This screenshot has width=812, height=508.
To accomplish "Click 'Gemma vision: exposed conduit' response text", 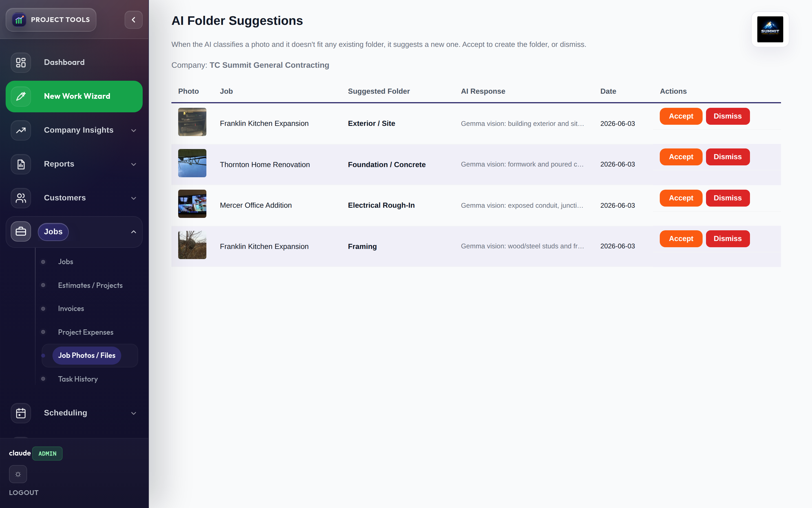I will point(522,205).
